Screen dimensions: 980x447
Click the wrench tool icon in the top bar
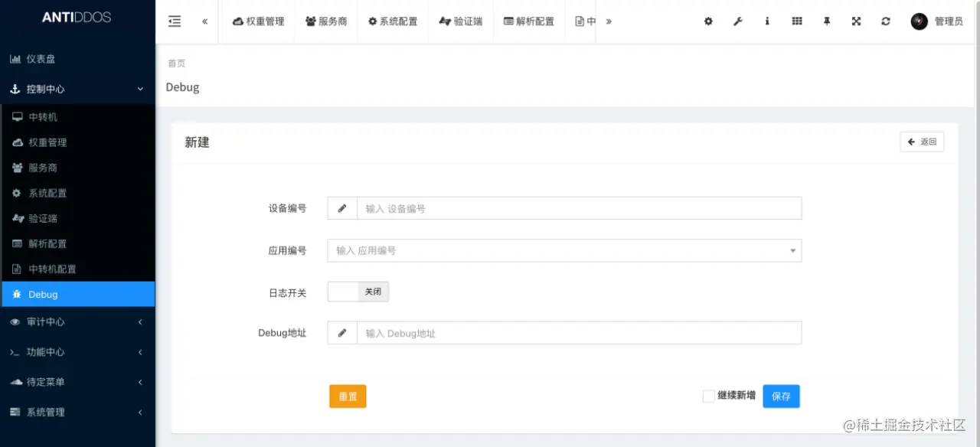(x=738, y=21)
